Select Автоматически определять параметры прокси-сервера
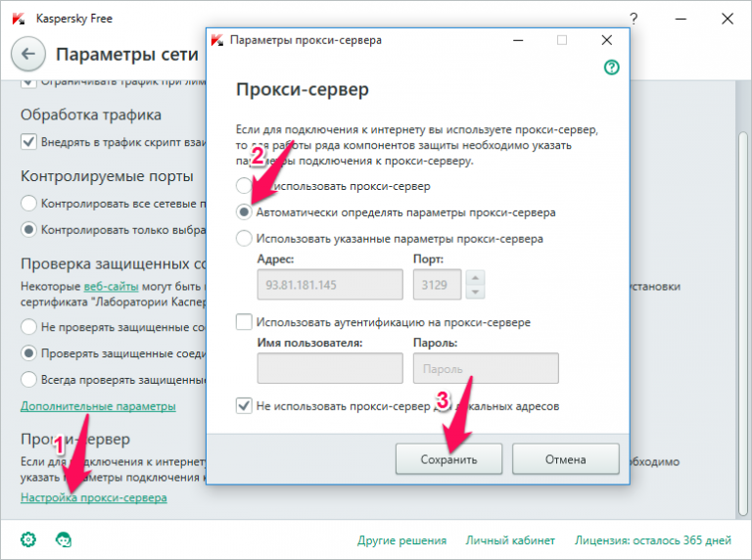The image size is (752, 560). pos(244,211)
